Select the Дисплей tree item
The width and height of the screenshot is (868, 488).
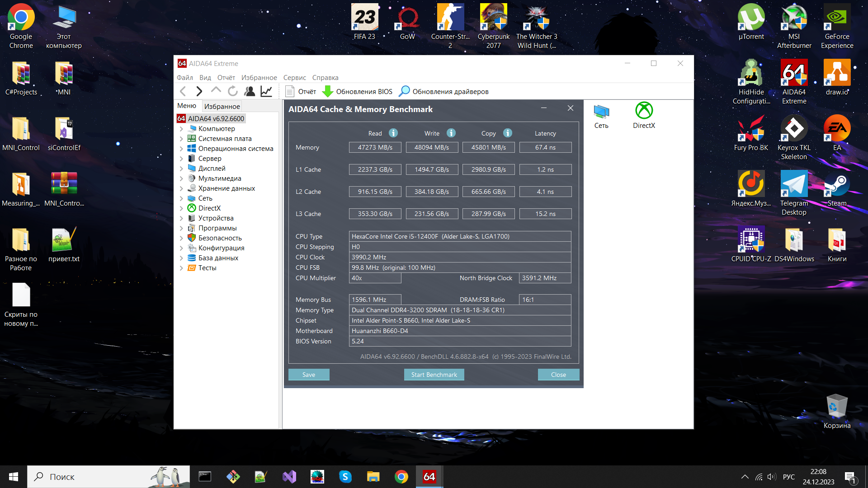pyautogui.click(x=212, y=169)
